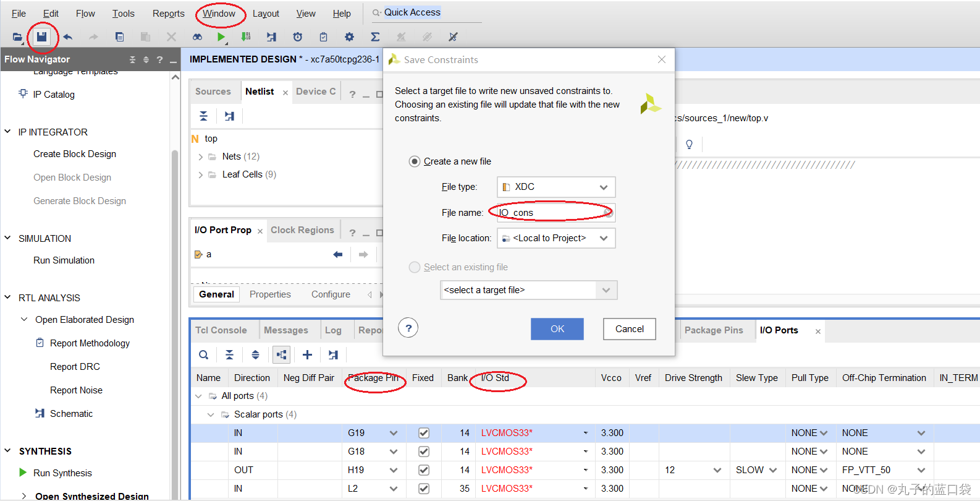Click expand all icon in I/O Ports toolbar

[x=255, y=355]
